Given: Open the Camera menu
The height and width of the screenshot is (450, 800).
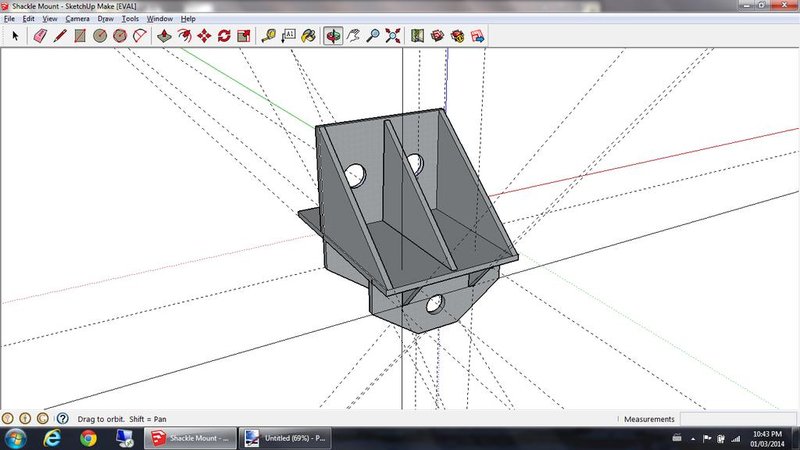Looking at the screenshot, I should pos(78,18).
